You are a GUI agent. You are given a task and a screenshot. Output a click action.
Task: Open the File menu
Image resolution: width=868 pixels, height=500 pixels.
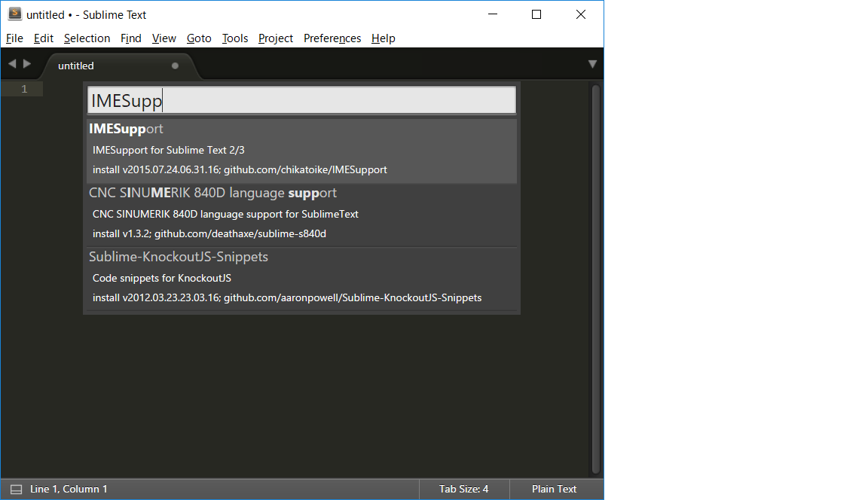(x=14, y=38)
